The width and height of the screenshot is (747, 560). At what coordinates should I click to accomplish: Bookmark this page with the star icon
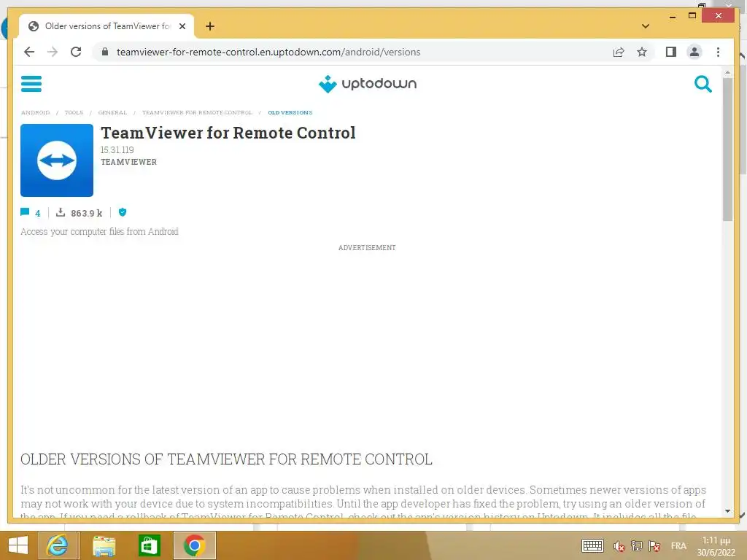point(642,52)
